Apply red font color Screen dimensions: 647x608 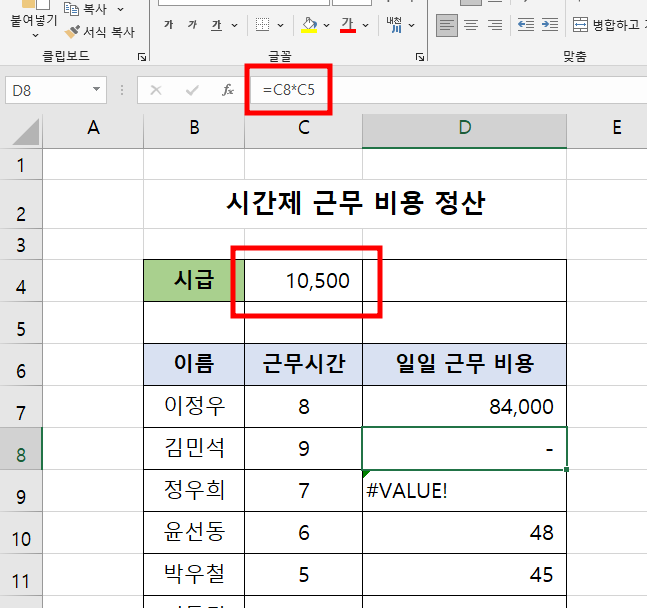click(348, 25)
